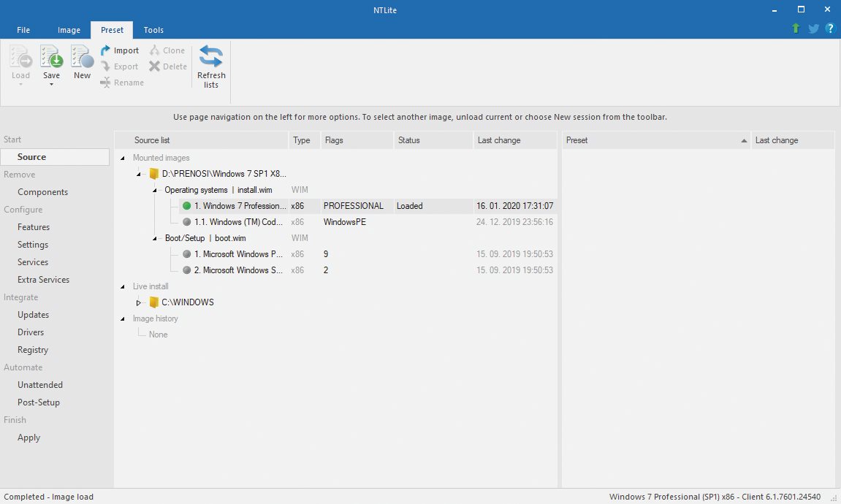Open the Extra Services page
The image size is (841, 504).
43,279
